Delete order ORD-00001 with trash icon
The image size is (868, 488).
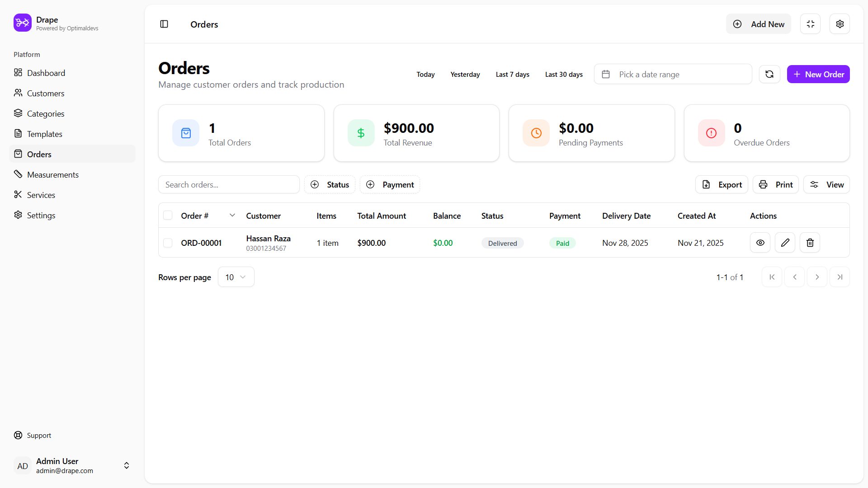(x=810, y=243)
